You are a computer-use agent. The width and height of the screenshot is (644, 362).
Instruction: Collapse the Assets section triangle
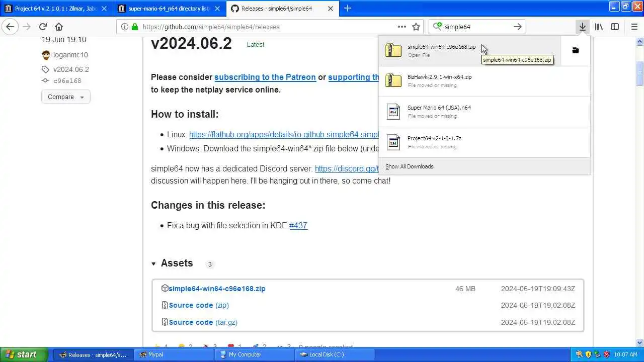point(153,263)
